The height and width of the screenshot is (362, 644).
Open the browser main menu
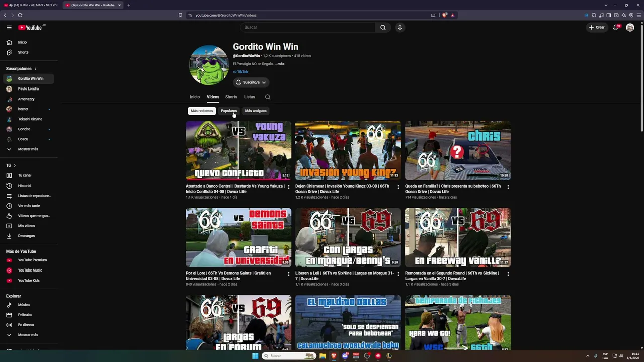tap(639, 15)
